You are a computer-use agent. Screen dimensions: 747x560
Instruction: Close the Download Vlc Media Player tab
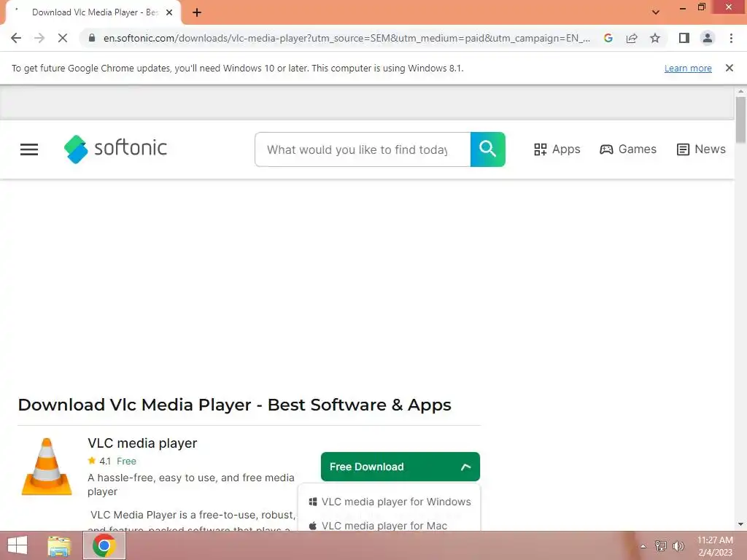click(x=169, y=12)
